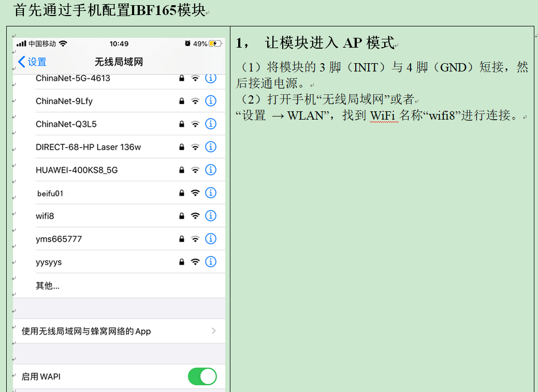Select the yysyys network name

coord(49,262)
